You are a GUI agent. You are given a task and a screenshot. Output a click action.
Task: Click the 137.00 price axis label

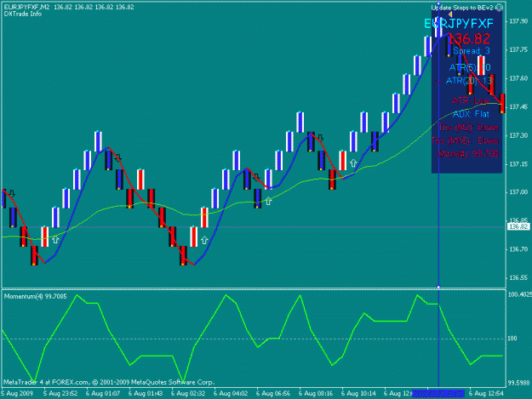[518, 192]
